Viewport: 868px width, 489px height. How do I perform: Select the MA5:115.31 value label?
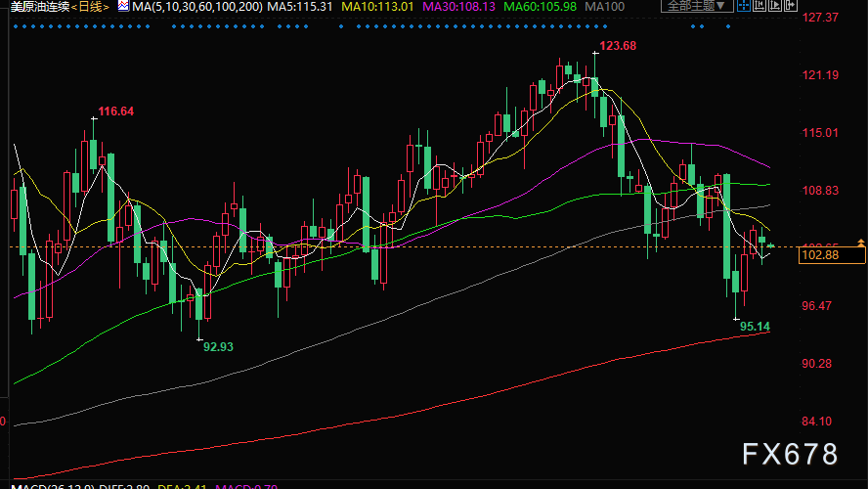tap(299, 7)
